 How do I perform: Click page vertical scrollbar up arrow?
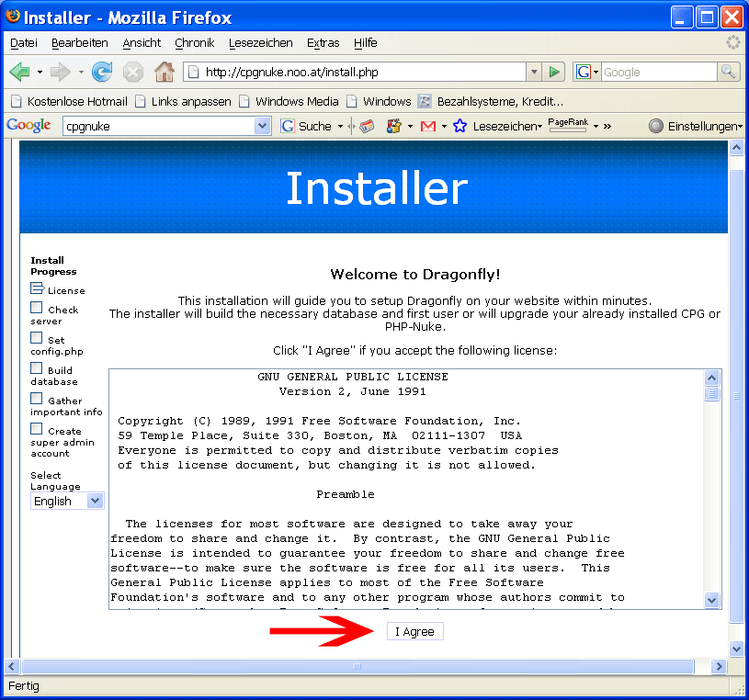pyautogui.click(x=736, y=148)
